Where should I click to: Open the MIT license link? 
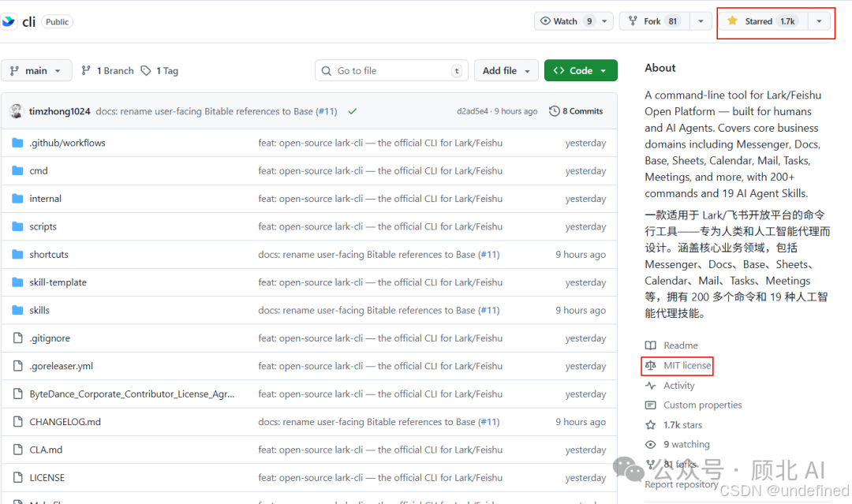pyautogui.click(x=687, y=365)
